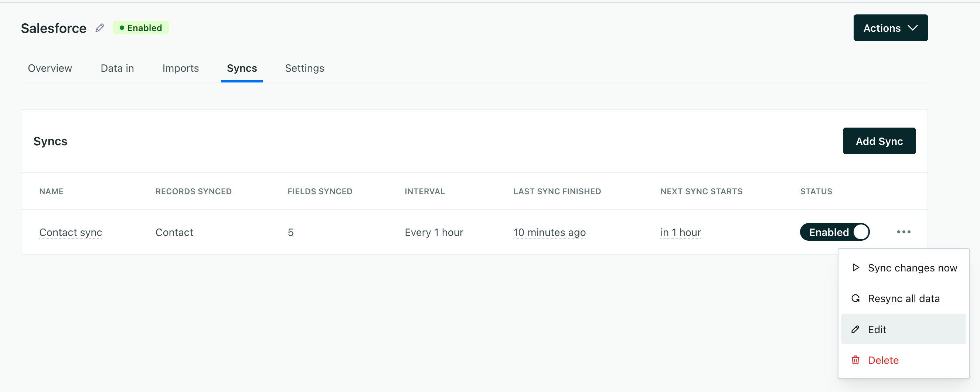
Task: Click the 10 minutes ago timestamp
Action: point(549,232)
